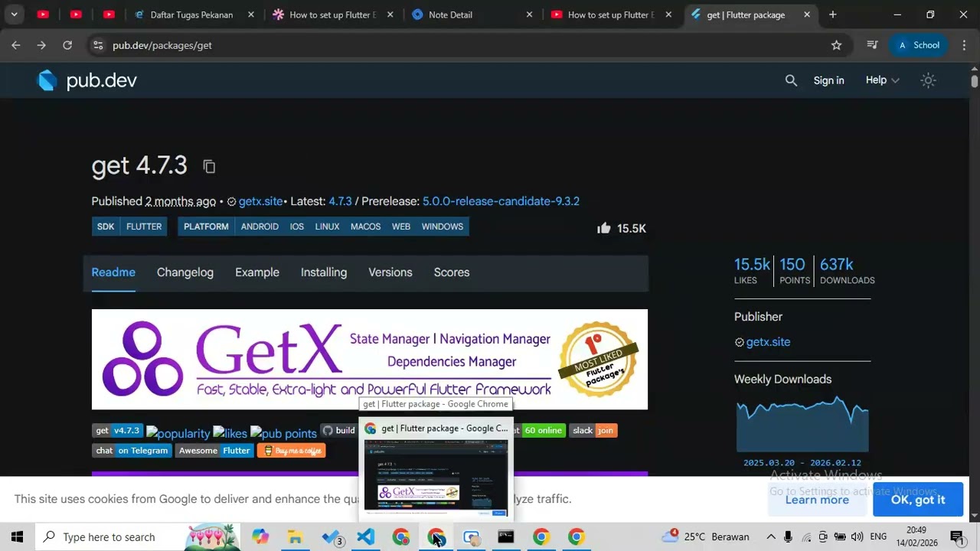Expand the Help dropdown menu
Viewport: 980px width, 551px height.
pyautogui.click(x=882, y=80)
